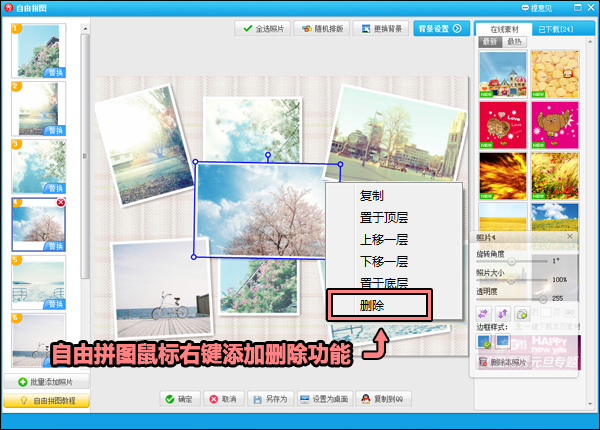Choose 复制 from the context menu
Viewport: 600px width, 430px height.
[394, 196]
